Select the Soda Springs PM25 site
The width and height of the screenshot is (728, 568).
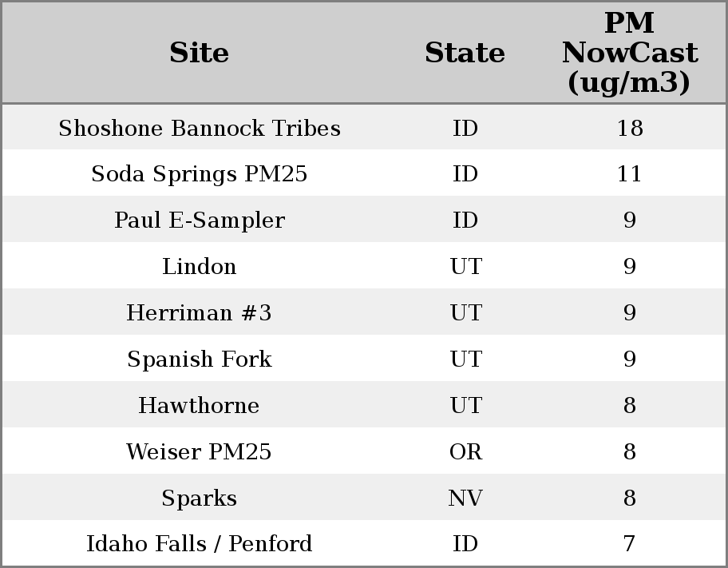click(x=200, y=174)
